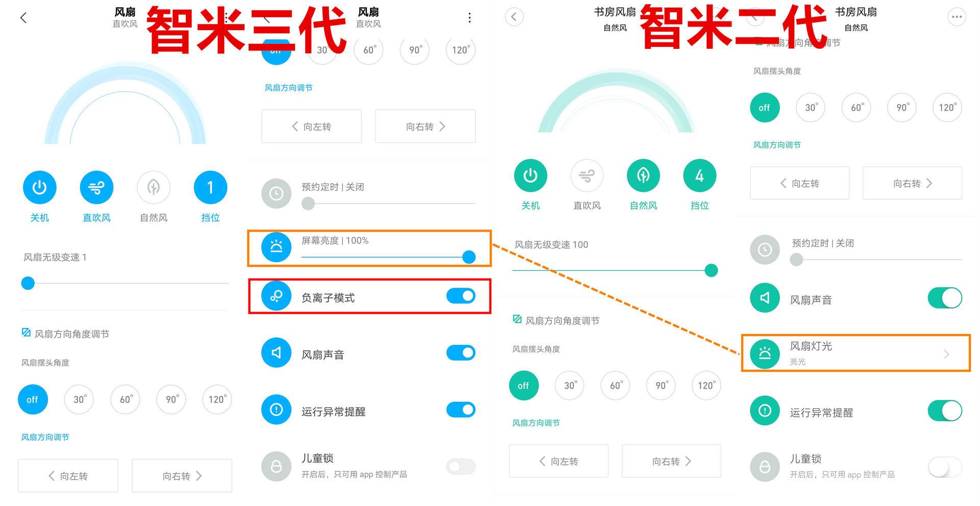This screenshot has height=506, width=980.
Task: Switch to 自然风 mode on 智米三代
Action: [x=153, y=187]
